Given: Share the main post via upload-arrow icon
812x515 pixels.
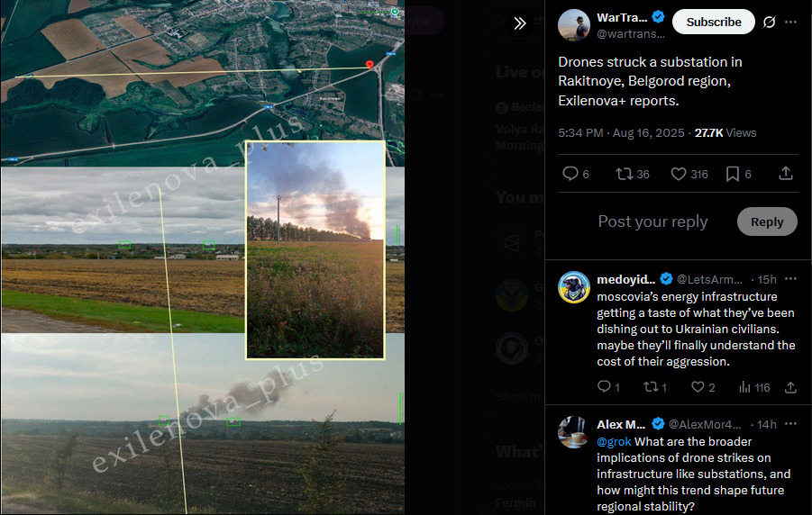Looking at the screenshot, I should [786, 174].
